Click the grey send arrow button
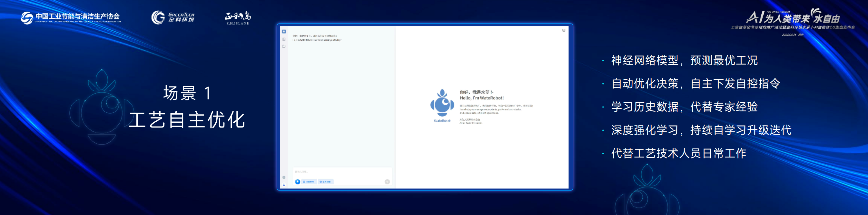 coord(387,182)
